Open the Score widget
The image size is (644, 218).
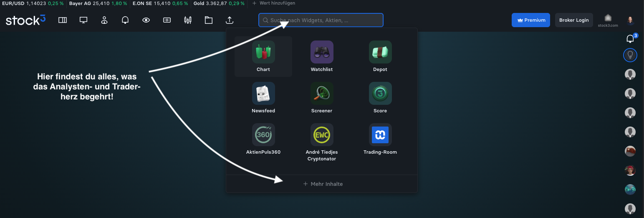380,98
